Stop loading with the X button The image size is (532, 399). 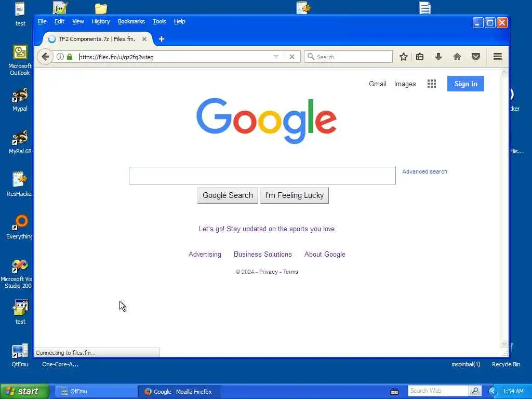292,57
